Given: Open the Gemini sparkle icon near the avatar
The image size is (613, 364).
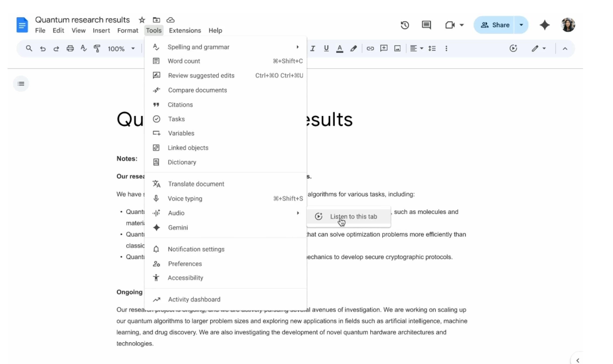Looking at the screenshot, I should pyautogui.click(x=545, y=25).
